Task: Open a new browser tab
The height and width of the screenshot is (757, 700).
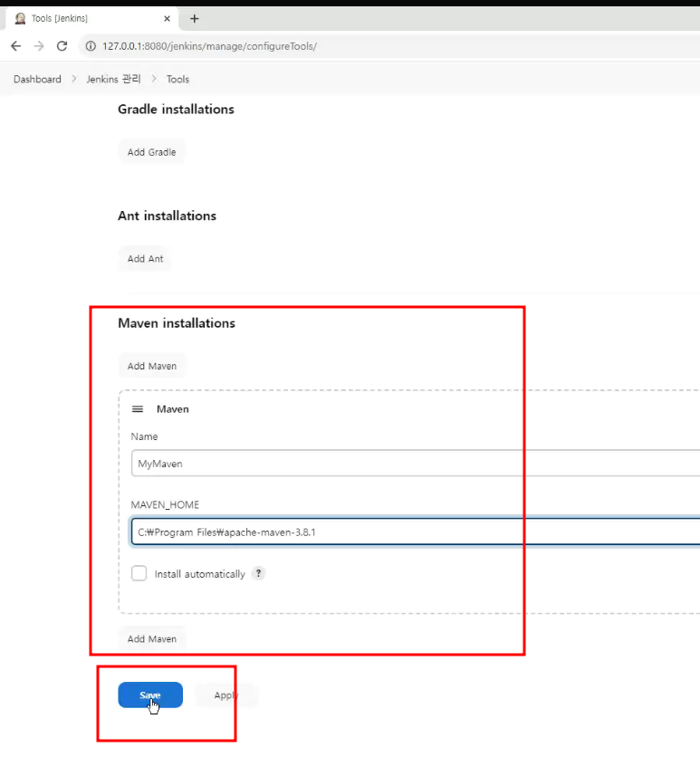Action: (x=195, y=18)
